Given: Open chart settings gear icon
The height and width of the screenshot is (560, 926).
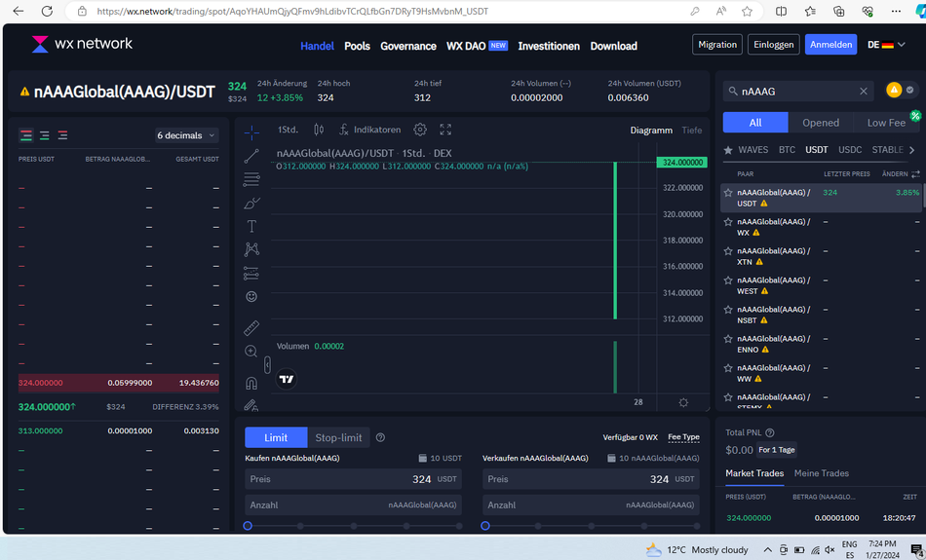Looking at the screenshot, I should [x=420, y=130].
